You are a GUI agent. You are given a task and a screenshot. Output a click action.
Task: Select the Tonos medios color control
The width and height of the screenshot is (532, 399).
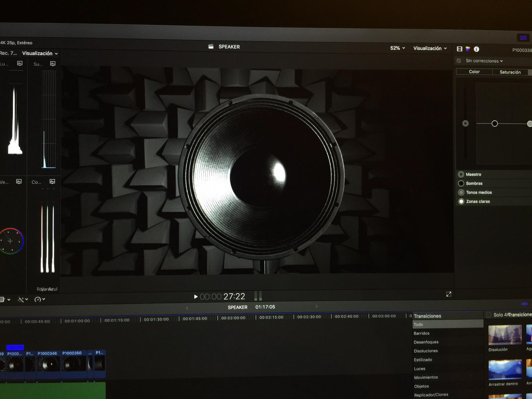(461, 192)
